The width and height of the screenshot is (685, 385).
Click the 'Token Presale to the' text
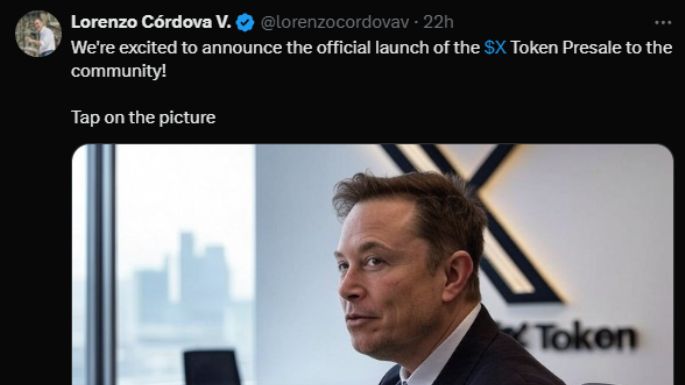click(x=591, y=47)
